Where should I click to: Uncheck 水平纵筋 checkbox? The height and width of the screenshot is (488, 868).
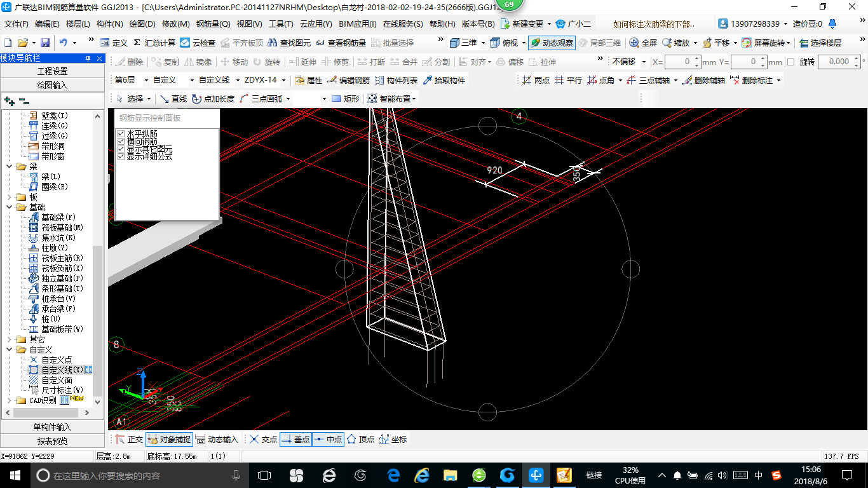point(121,133)
